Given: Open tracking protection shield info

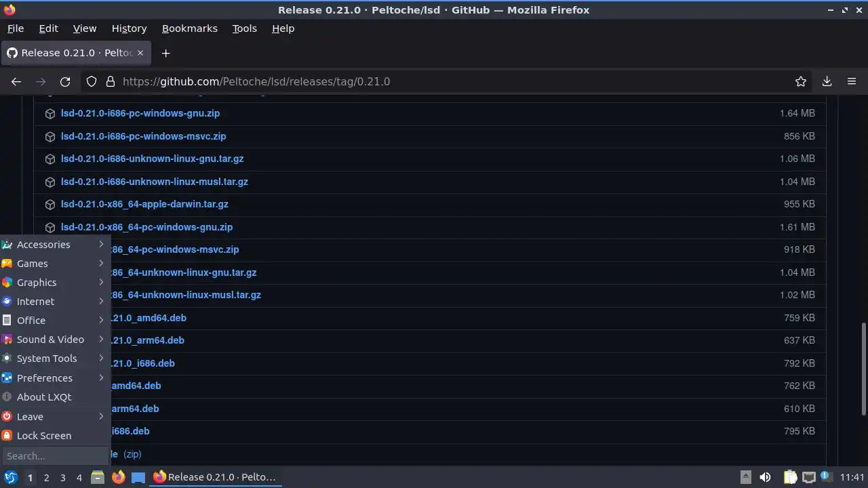Looking at the screenshot, I should point(92,81).
